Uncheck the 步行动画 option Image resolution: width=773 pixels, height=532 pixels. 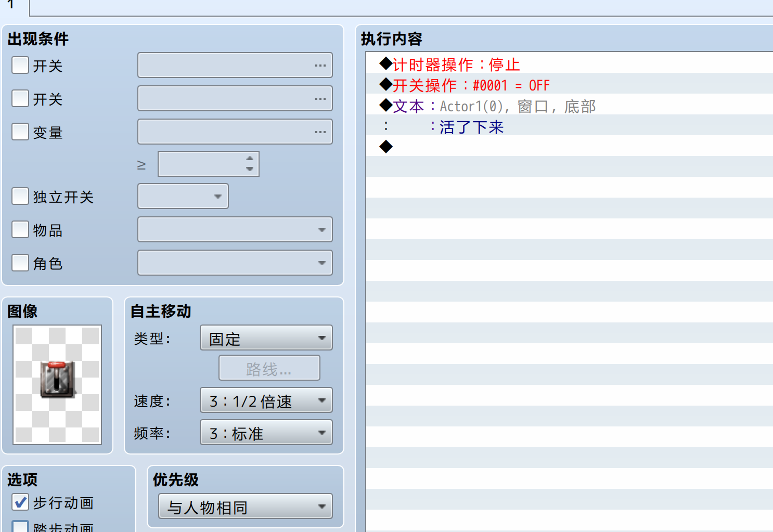click(20, 502)
